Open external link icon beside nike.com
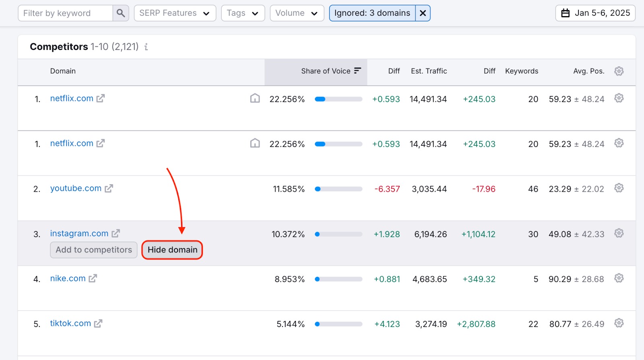The image size is (644, 360). pos(93,279)
